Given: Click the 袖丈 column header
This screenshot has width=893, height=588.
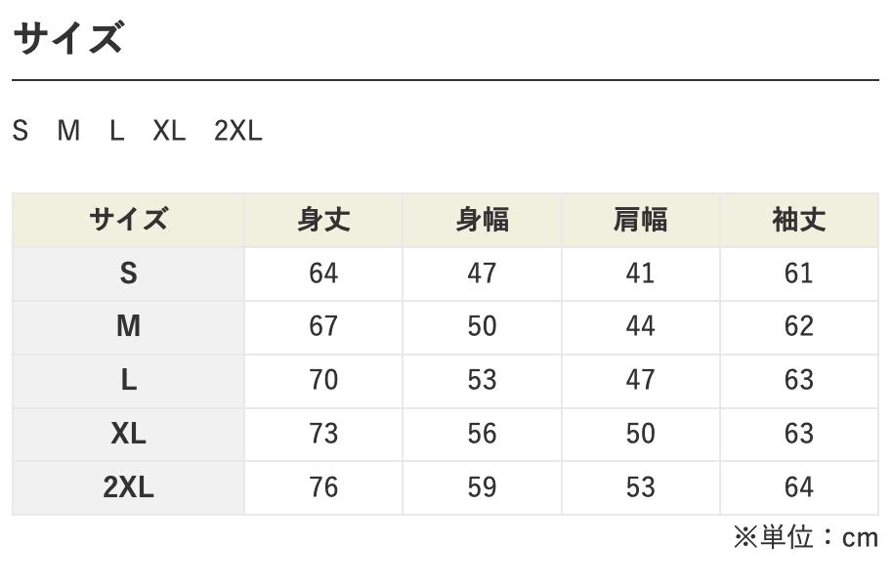Looking at the screenshot, I should (798, 220).
